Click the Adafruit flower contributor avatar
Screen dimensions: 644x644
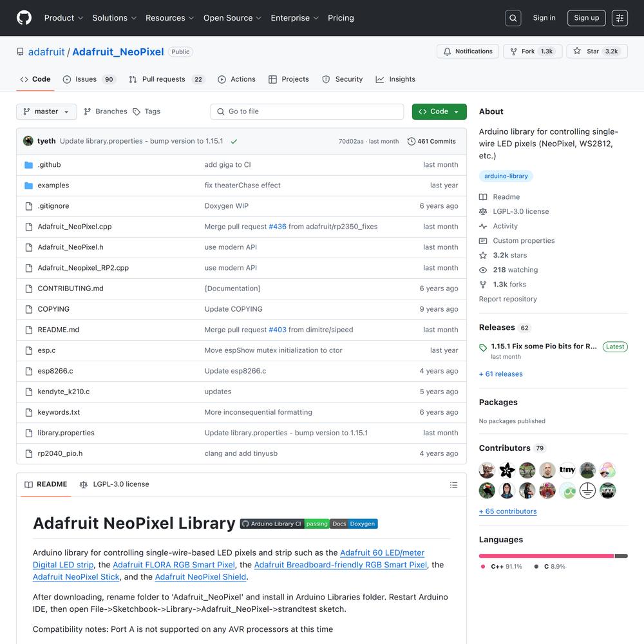pyautogui.click(x=507, y=470)
